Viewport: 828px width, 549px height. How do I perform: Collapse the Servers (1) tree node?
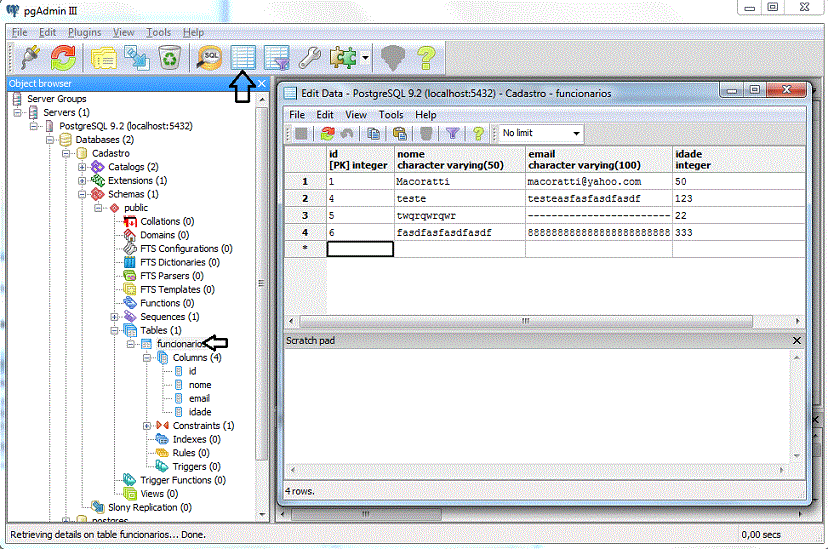pos(18,112)
